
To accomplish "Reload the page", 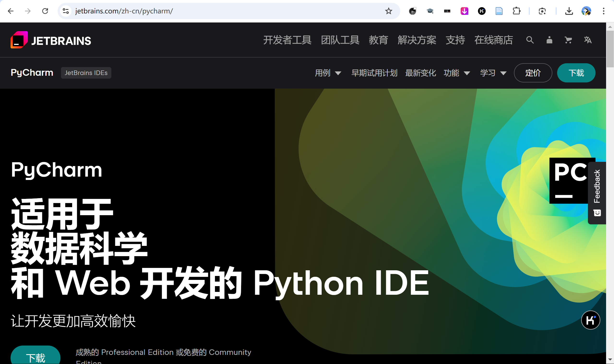I will tap(45, 11).
